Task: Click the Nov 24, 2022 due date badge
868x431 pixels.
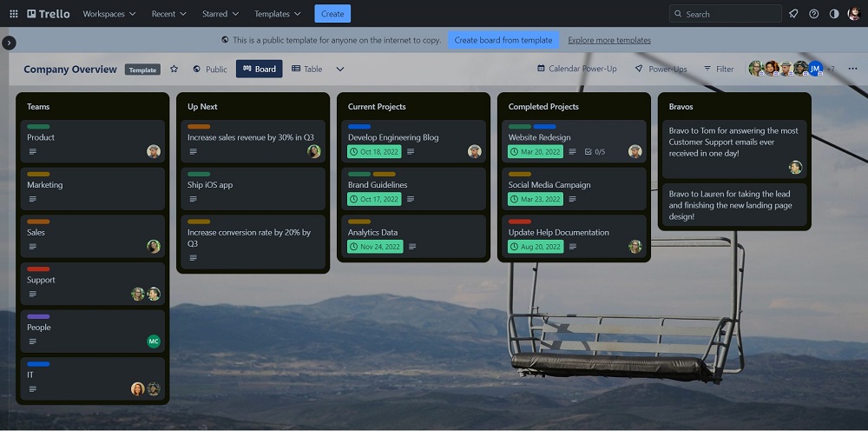Action: pyautogui.click(x=375, y=247)
